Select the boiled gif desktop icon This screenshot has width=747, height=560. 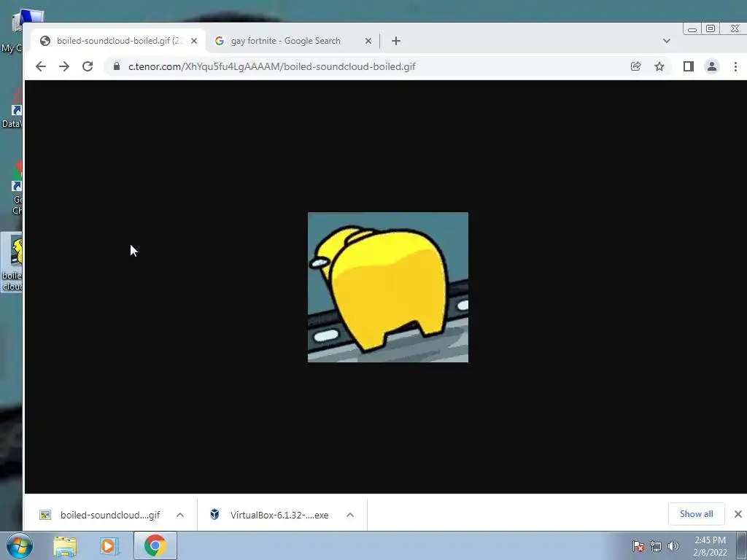(12, 262)
